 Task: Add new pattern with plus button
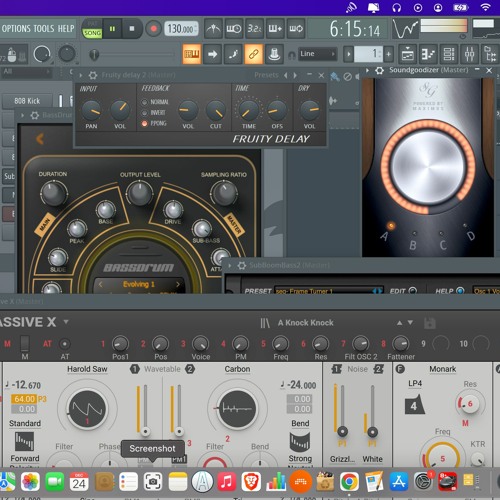(388, 54)
